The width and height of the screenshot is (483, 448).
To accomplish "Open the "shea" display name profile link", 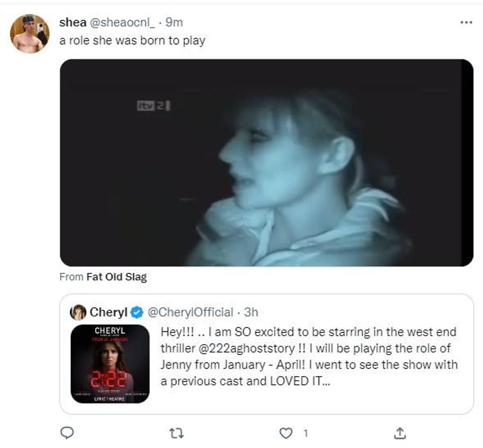I will [x=72, y=22].
